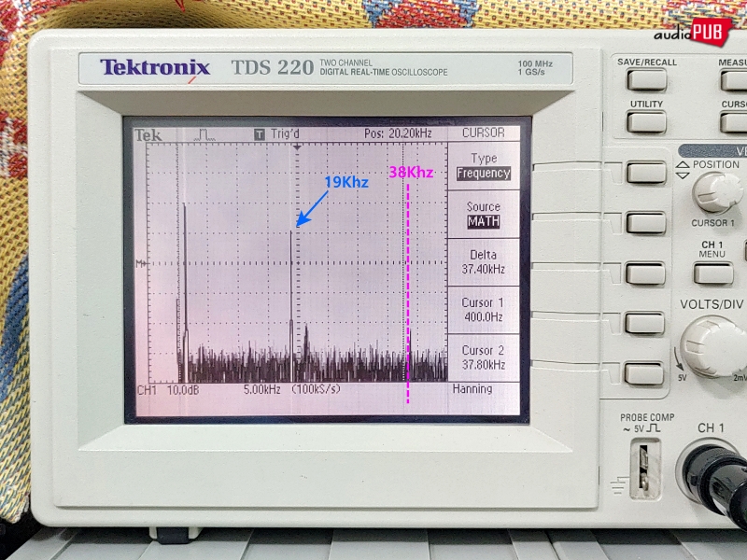The height and width of the screenshot is (560, 747).
Task: Push the bezel button beside Type Frequency
Action: pyautogui.click(x=646, y=173)
